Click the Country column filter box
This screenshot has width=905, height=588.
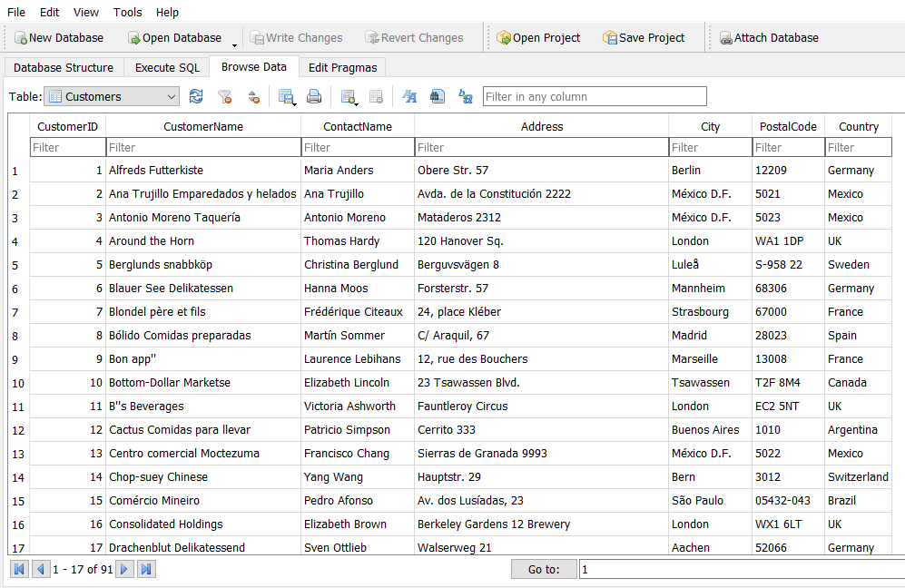click(x=858, y=147)
